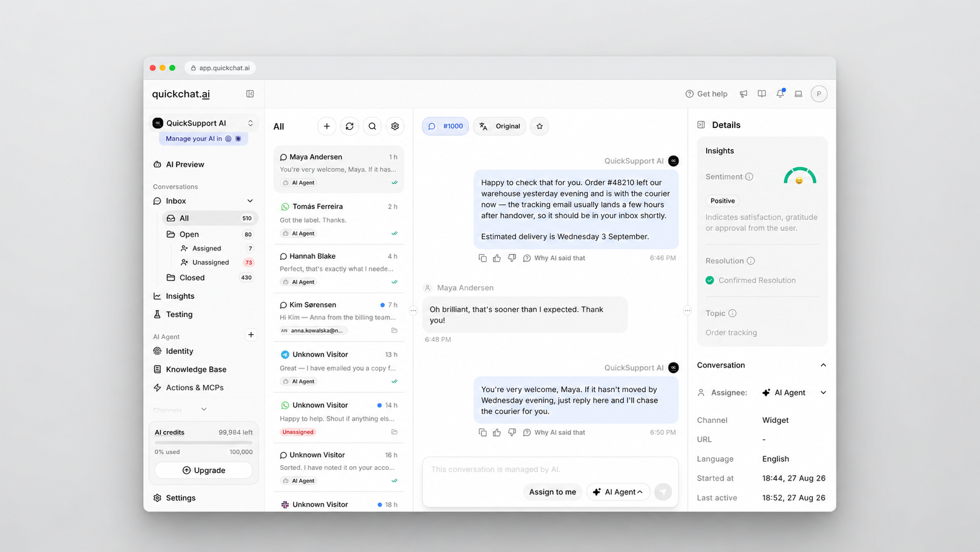
Task: Show Resolution info icon
Action: pos(751,261)
